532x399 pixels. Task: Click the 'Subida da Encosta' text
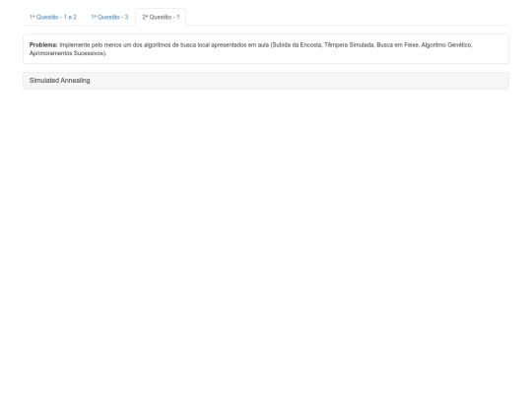[297, 44]
